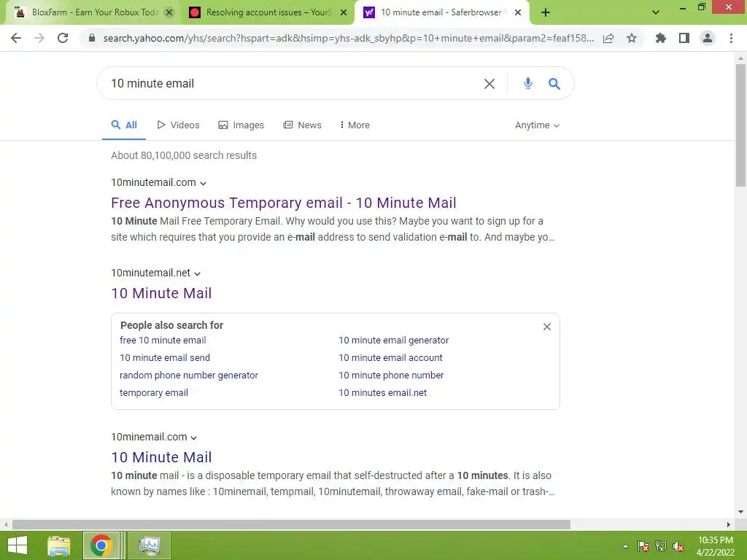Open the 10minemail.com 10 Minute Mail result
This screenshot has height=560, width=747.
(161, 457)
